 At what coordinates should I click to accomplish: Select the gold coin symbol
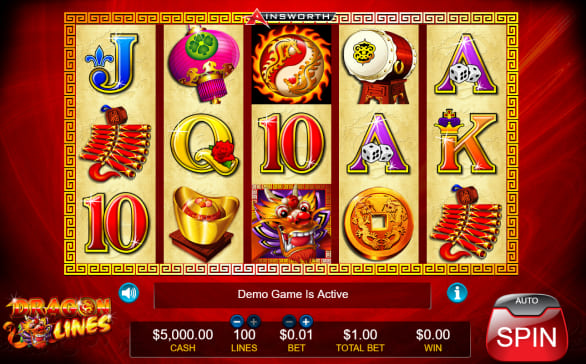379,224
